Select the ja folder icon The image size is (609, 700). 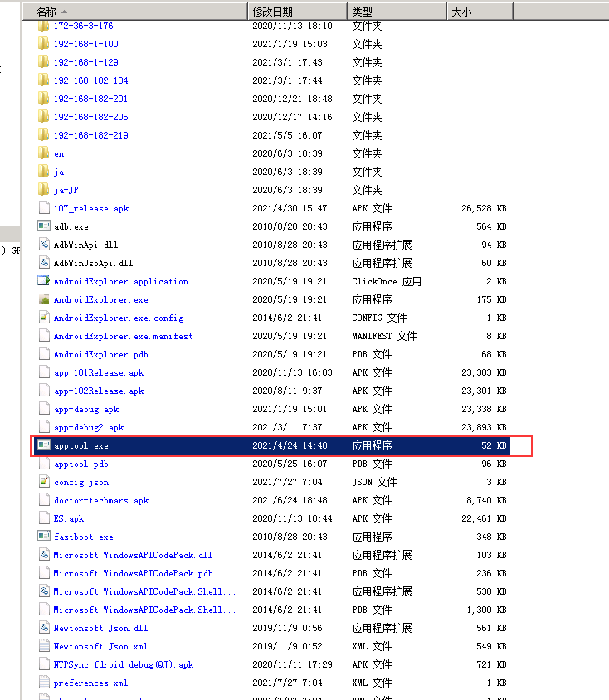click(x=44, y=172)
